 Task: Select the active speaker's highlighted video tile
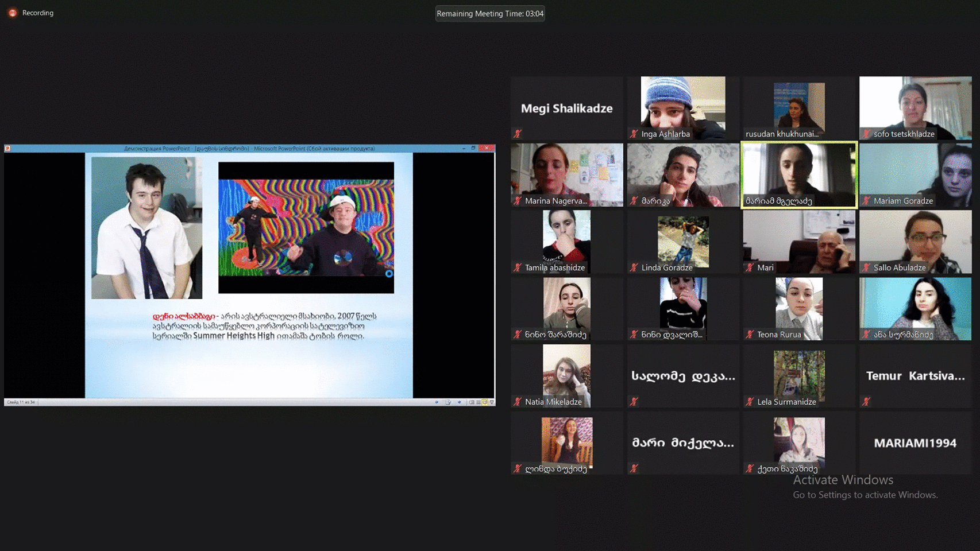(798, 174)
